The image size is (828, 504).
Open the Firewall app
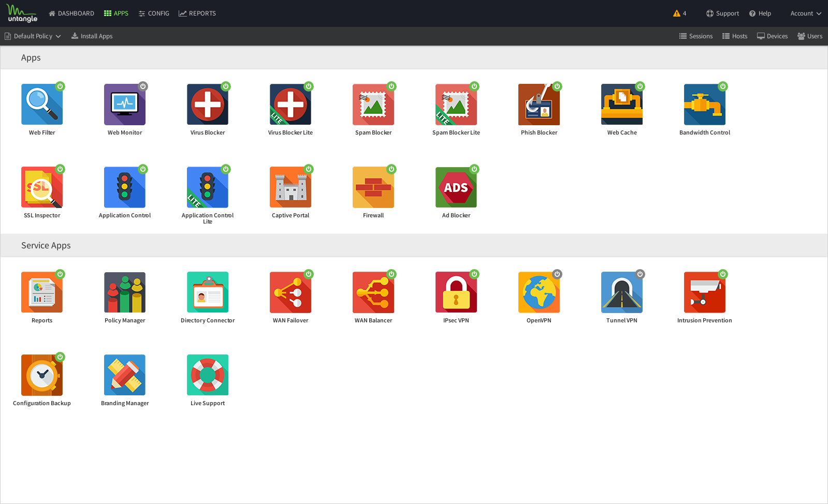pyautogui.click(x=373, y=187)
